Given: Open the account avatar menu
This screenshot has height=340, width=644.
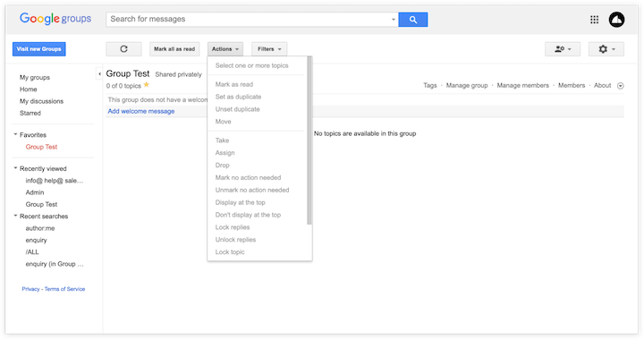Looking at the screenshot, I should tap(616, 20).
